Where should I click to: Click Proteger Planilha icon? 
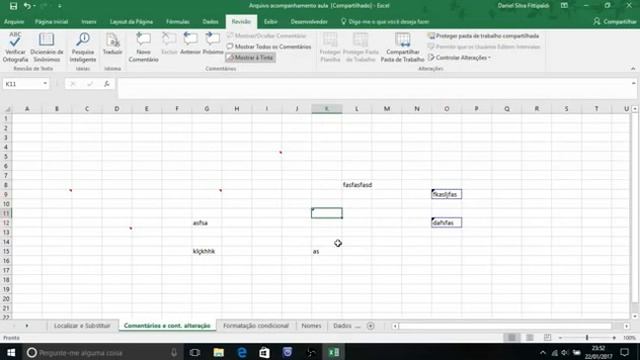[x=330, y=47]
